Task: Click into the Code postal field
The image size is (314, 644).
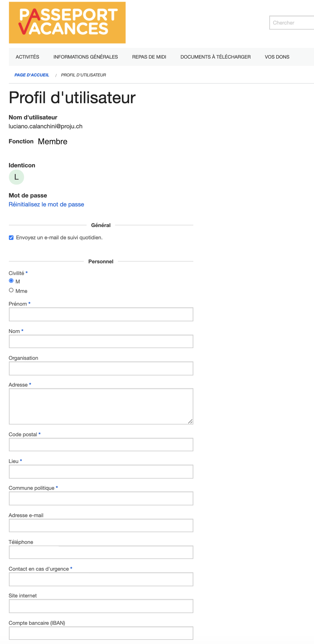Action: point(101,445)
